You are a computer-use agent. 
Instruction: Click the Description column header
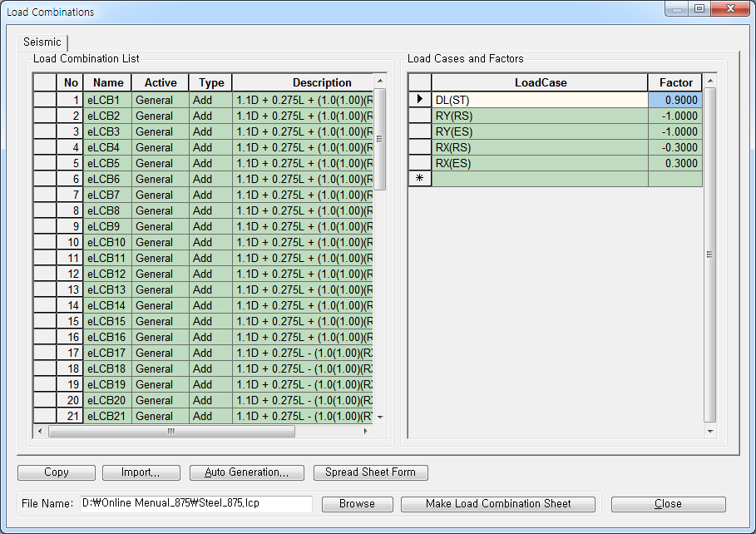pyautogui.click(x=303, y=82)
